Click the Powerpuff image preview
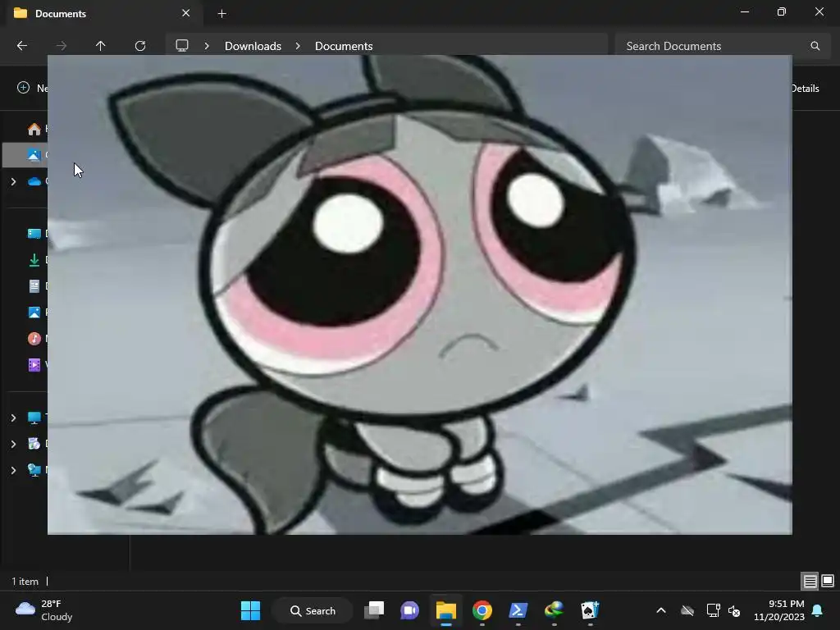Screen dimensions: 840x630 coord(419,294)
